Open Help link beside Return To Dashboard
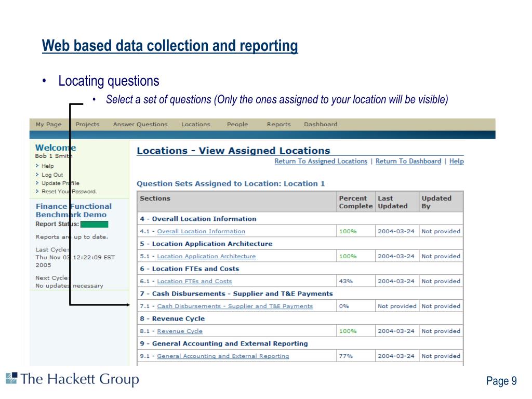 (456, 161)
